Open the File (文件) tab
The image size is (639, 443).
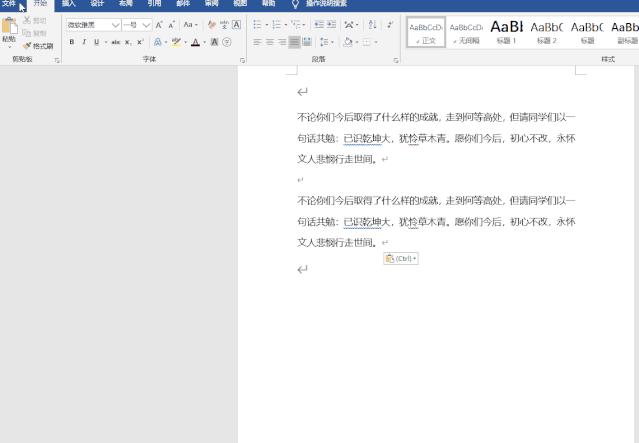coord(9,4)
